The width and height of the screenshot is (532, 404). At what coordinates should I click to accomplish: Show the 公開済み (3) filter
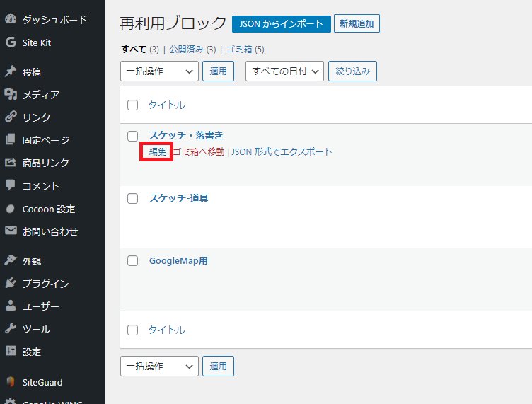click(x=192, y=50)
